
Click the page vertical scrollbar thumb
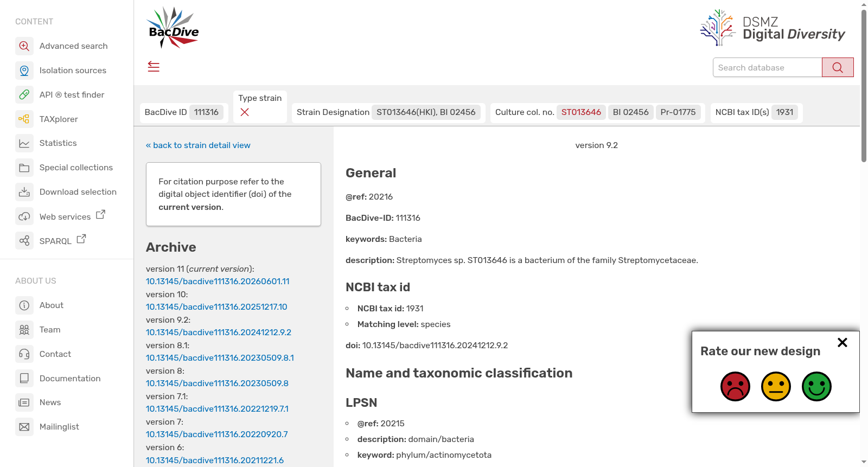click(864, 86)
